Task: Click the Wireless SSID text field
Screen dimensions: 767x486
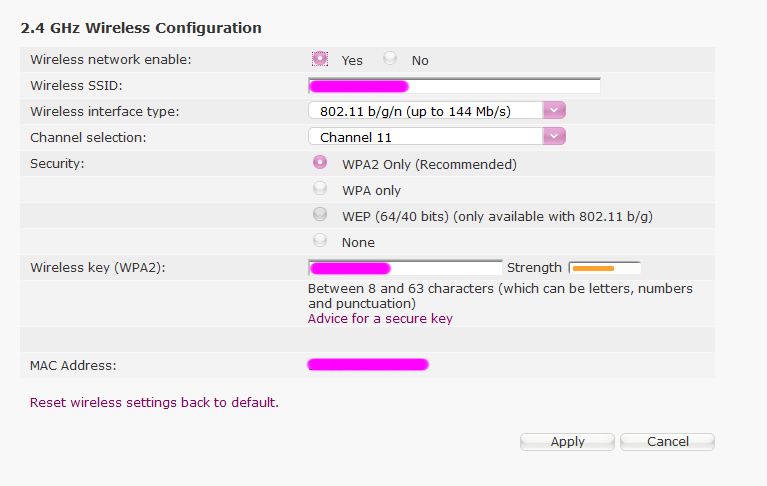Action: [454, 85]
